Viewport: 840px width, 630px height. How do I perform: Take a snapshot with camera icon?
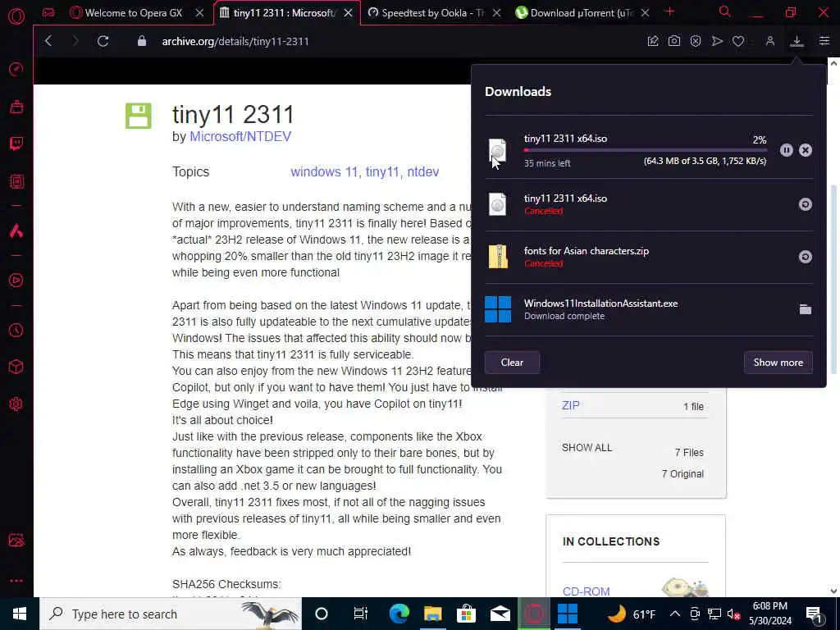click(x=674, y=41)
